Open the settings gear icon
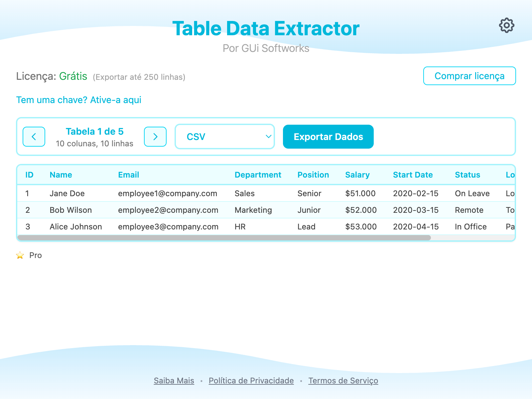The width and height of the screenshot is (532, 399). (x=506, y=25)
